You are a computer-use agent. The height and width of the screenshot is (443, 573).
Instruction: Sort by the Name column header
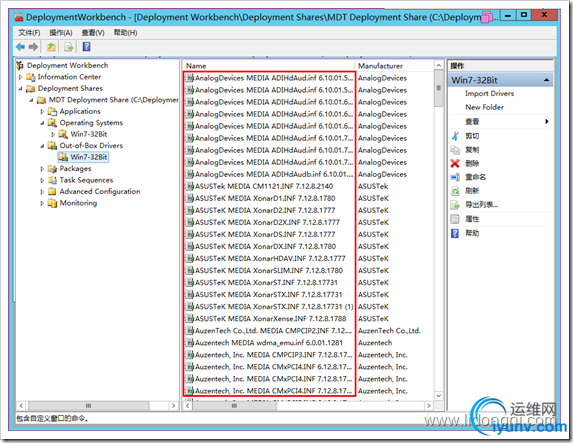click(x=268, y=66)
